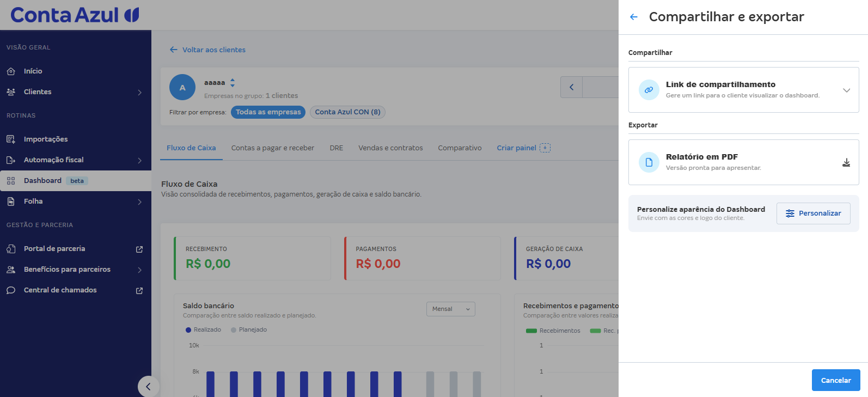Click the Pagamentos R$ 0,00 card
Viewport: 868px width, 397px height.
pyautogui.click(x=423, y=259)
